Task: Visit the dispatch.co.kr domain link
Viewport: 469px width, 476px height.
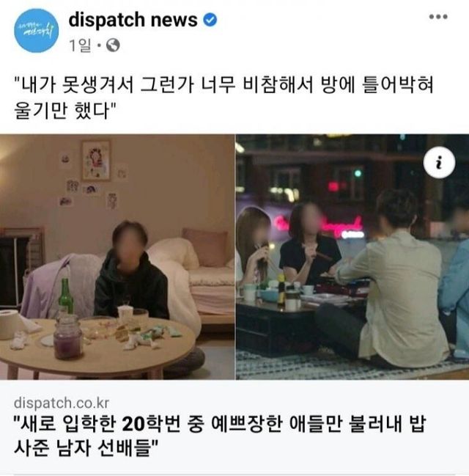Action: coord(62,403)
